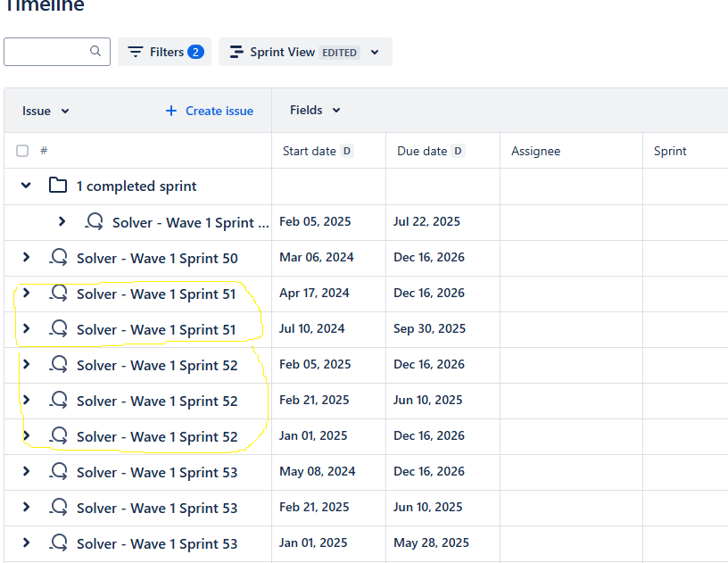Open the Issue dropdown
Image resolution: width=728 pixels, height=563 pixels.
[45, 110]
